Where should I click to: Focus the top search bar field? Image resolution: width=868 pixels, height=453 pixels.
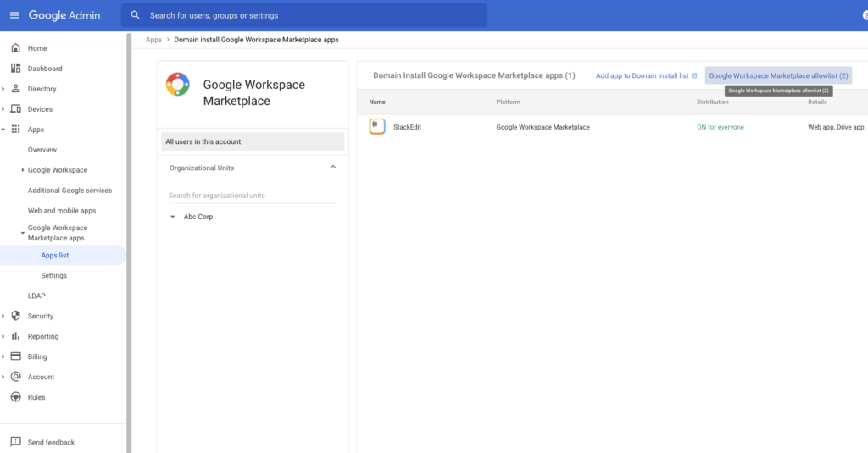coord(304,15)
